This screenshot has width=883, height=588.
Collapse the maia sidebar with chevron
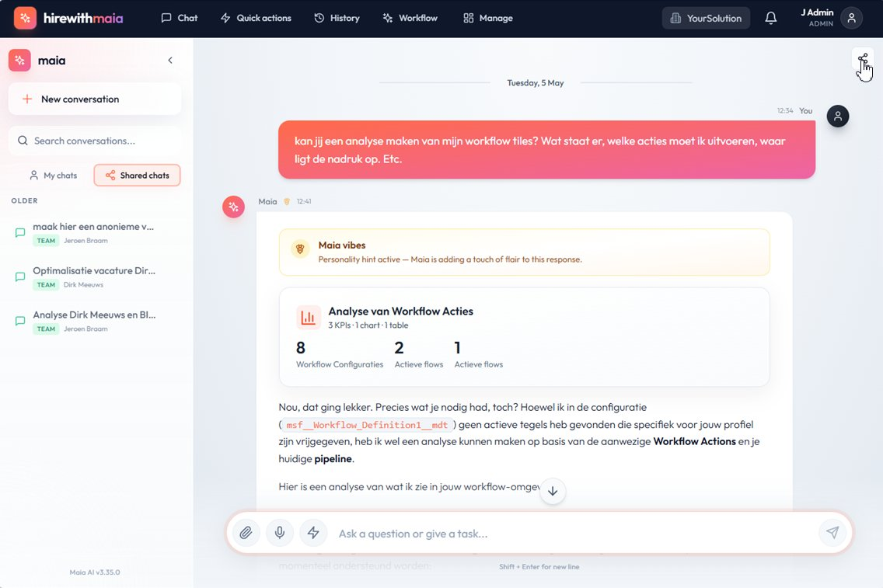[x=170, y=61]
